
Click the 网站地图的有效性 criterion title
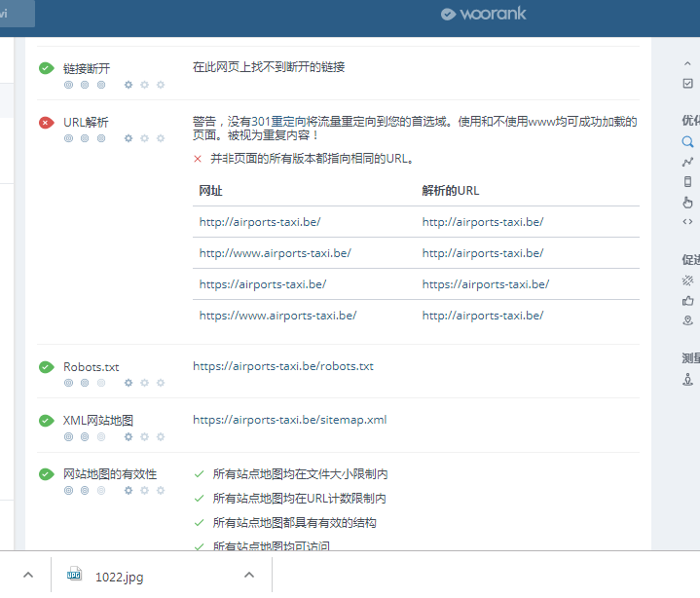point(110,474)
